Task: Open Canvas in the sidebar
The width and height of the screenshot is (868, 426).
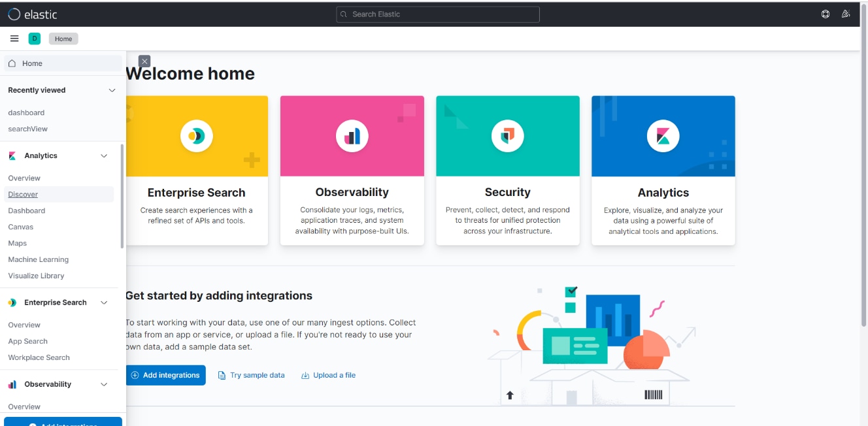Action: point(21,227)
